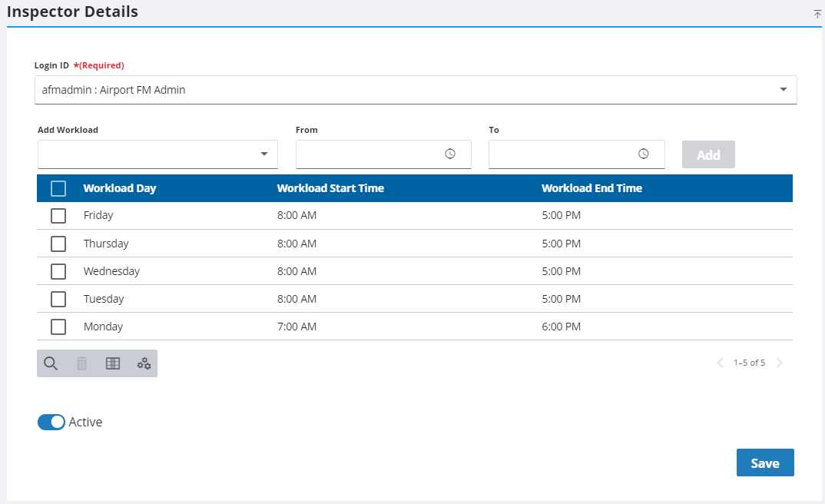Image resolution: width=825 pixels, height=504 pixels.
Task: Toggle the select-all checkbox in table header
Action: point(58,187)
